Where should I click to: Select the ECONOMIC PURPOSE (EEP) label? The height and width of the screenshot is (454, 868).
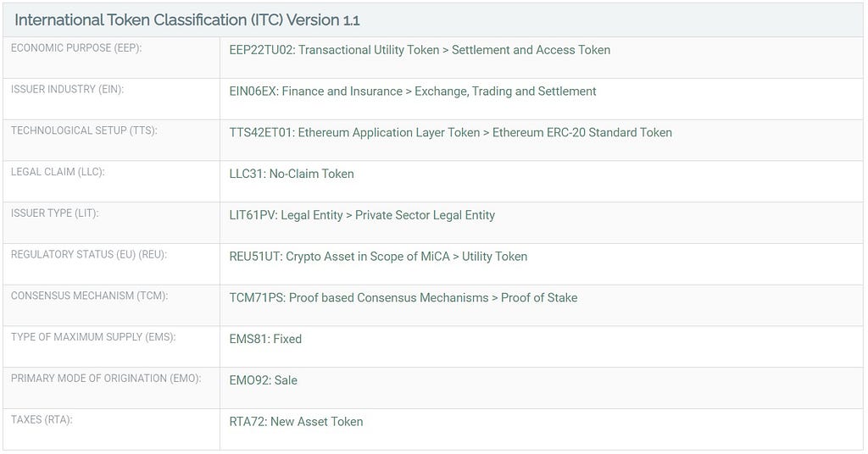pyautogui.click(x=76, y=48)
